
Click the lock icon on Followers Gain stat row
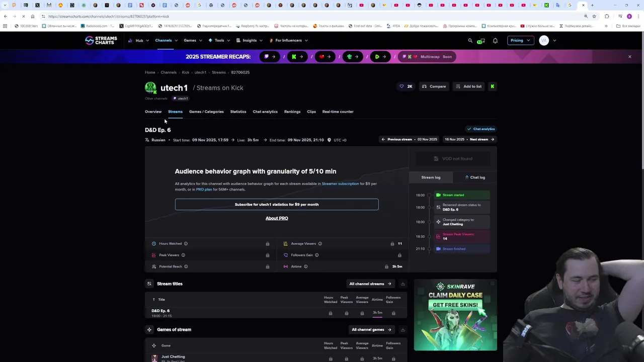pos(399,255)
